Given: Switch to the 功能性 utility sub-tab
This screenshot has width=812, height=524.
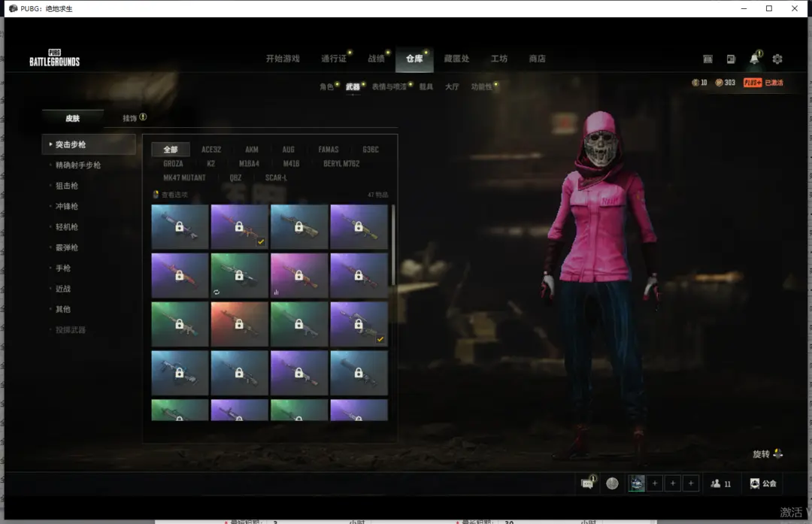Looking at the screenshot, I should (x=482, y=86).
